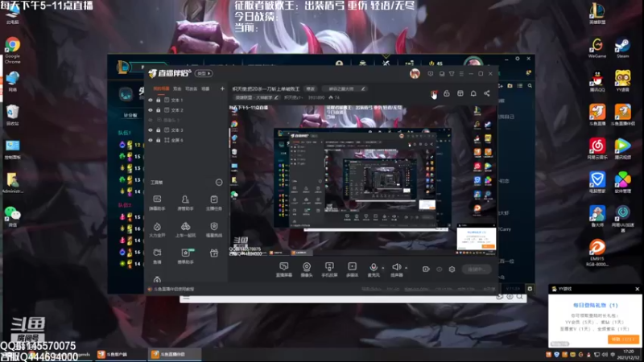Open the 弹幕助手 danmaku assistant tool
Viewport: 644px width, 362px height.
157,203
